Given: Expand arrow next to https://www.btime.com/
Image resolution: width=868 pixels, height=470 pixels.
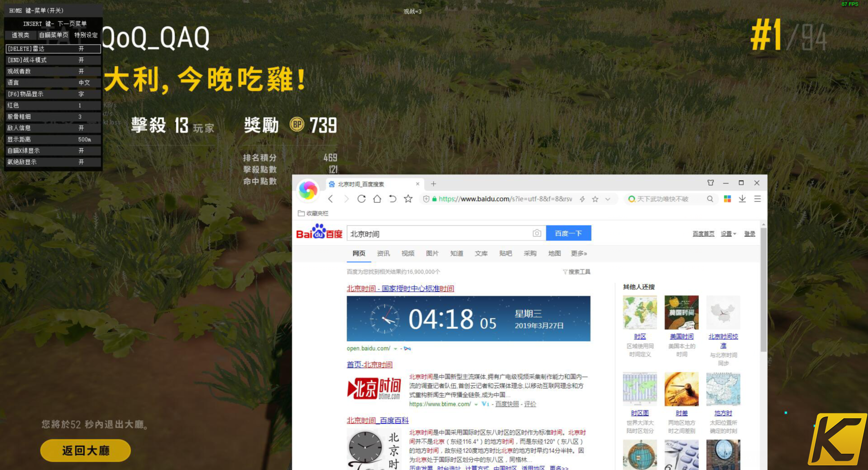Looking at the screenshot, I should (x=476, y=405).
